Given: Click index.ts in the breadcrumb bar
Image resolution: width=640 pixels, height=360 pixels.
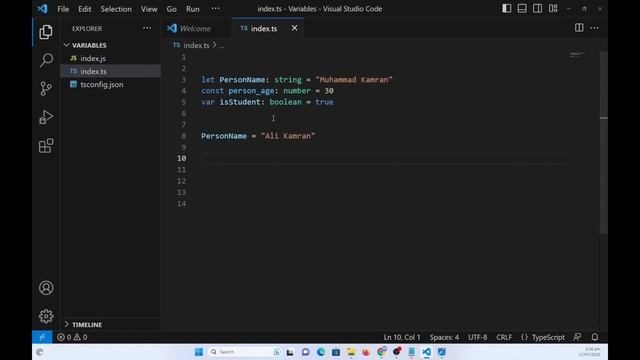Looking at the screenshot, I should point(196,45).
